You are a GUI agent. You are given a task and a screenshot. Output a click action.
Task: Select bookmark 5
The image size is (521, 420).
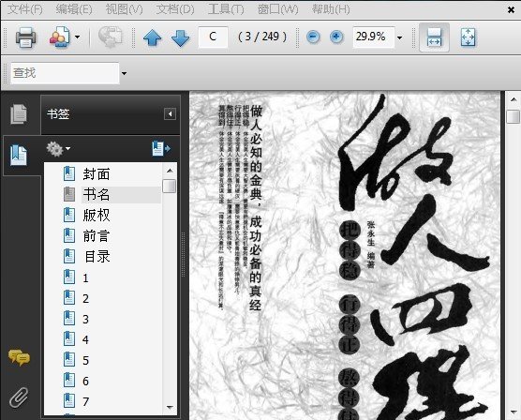click(x=85, y=361)
